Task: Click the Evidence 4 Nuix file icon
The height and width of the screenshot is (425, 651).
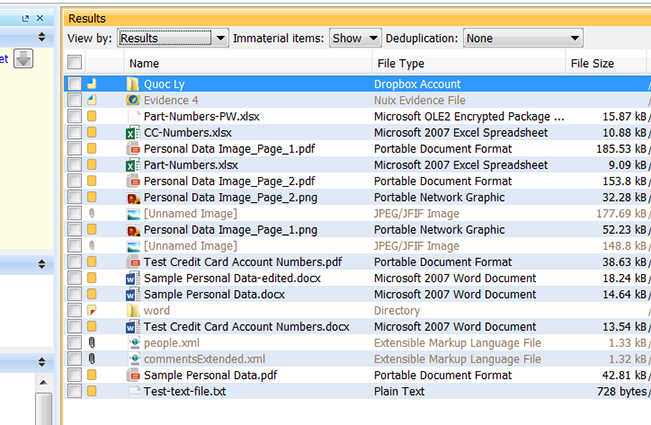Action: coord(133,101)
